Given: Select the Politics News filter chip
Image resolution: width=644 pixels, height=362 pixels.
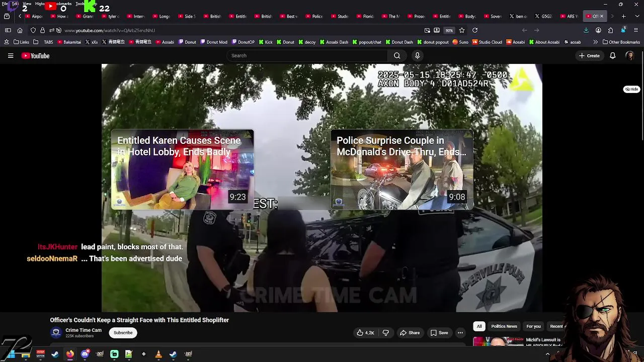Looking at the screenshot, I should [504, 326].
